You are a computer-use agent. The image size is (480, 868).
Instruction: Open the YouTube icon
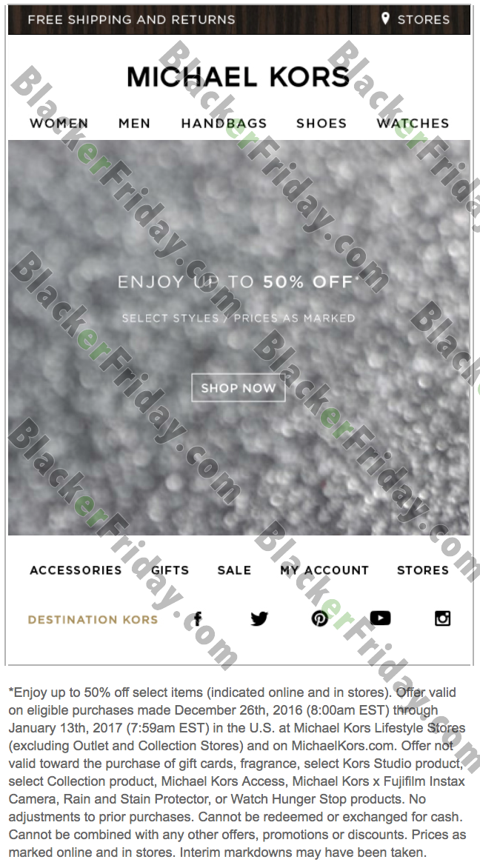click(x=380, y=618)
